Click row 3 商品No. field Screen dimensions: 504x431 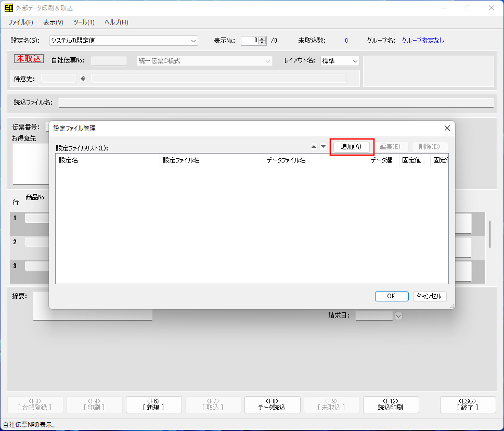click(37, 266)
